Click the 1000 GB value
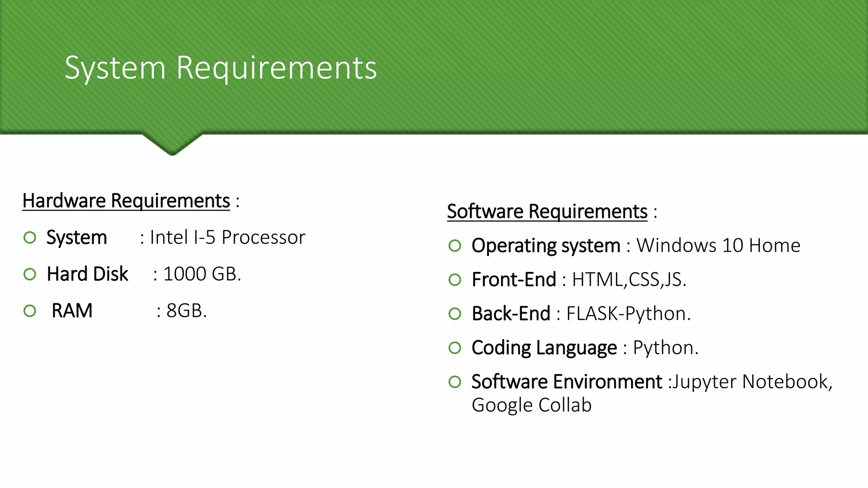This screenshot has height=488, width=868. point(202,274)
